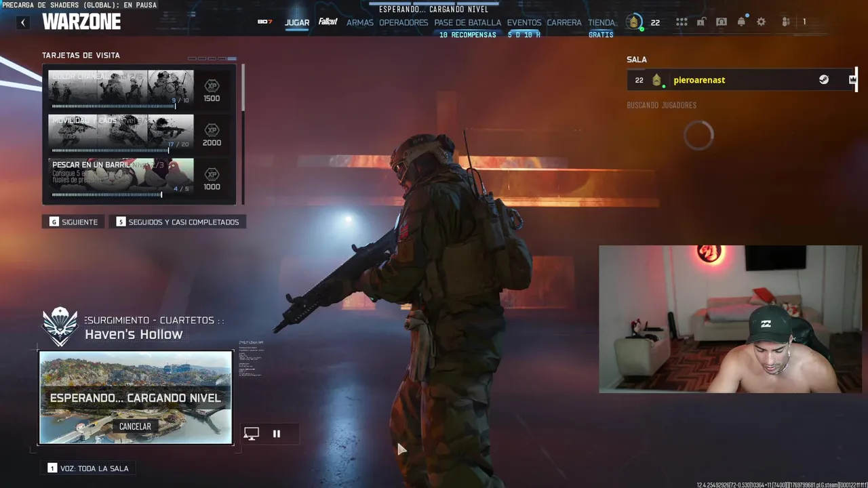Open the TIENDA tab

point(601,22)
